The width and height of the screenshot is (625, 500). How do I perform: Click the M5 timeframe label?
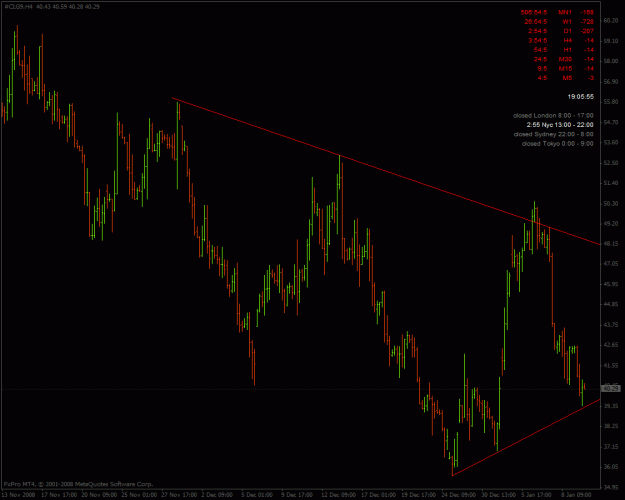click(567, 78)
